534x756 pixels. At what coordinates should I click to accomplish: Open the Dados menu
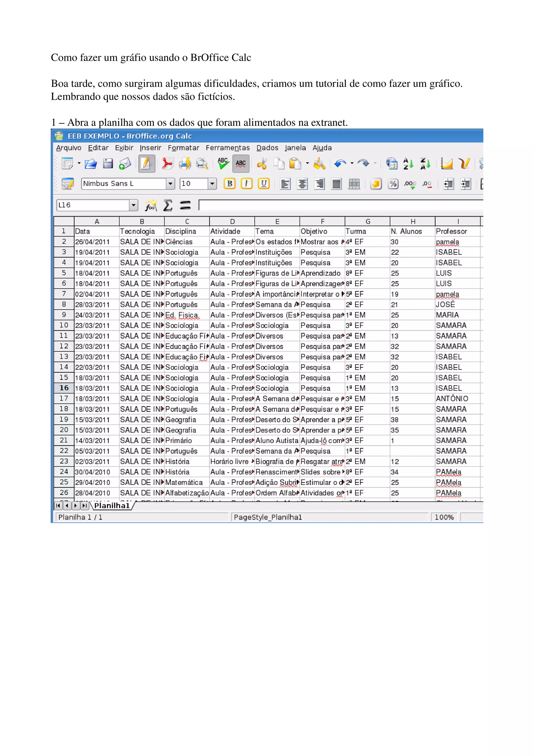pyautogui.click(x=267, y=148)
